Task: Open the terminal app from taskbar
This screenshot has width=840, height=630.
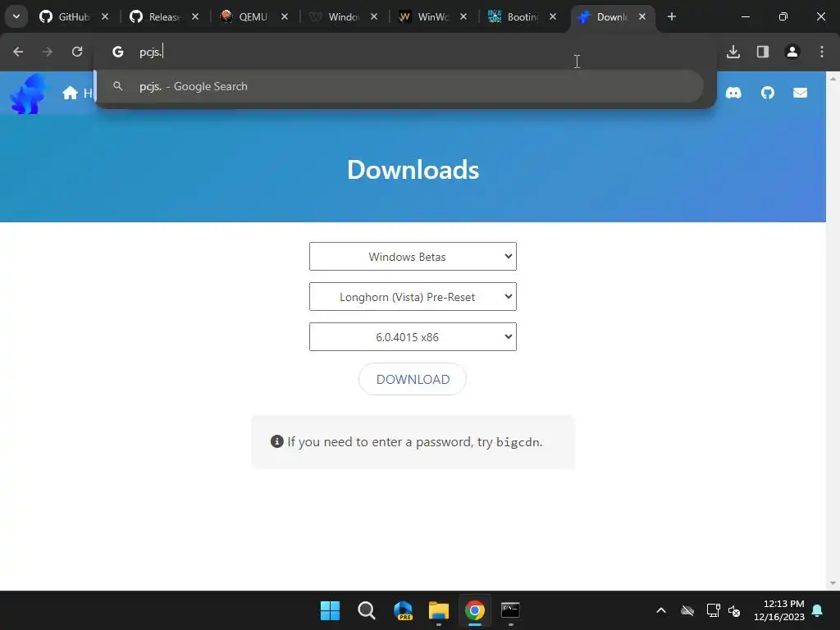Action: [510, 610]
